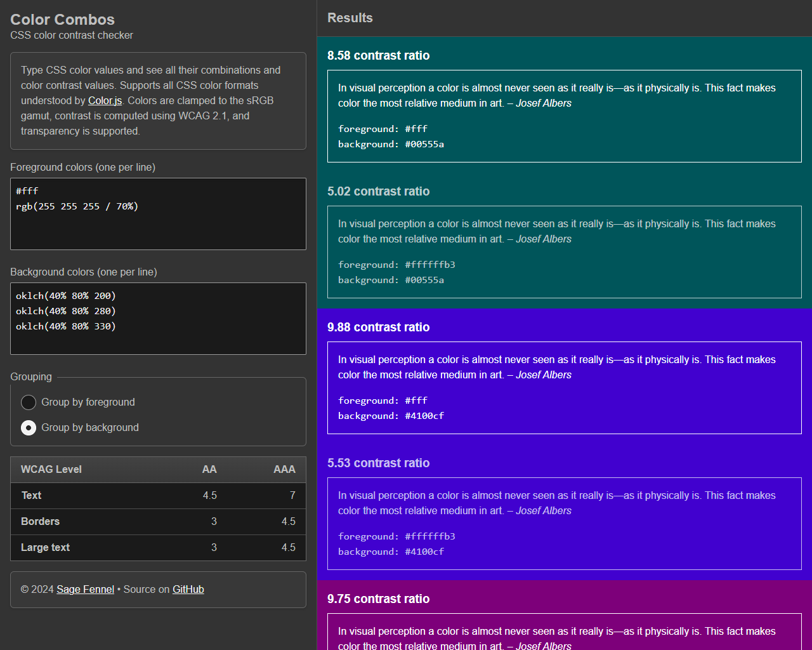Click the Large text AAA value 4.5
This screenshot has width=812, height=650.
[289, 547]
